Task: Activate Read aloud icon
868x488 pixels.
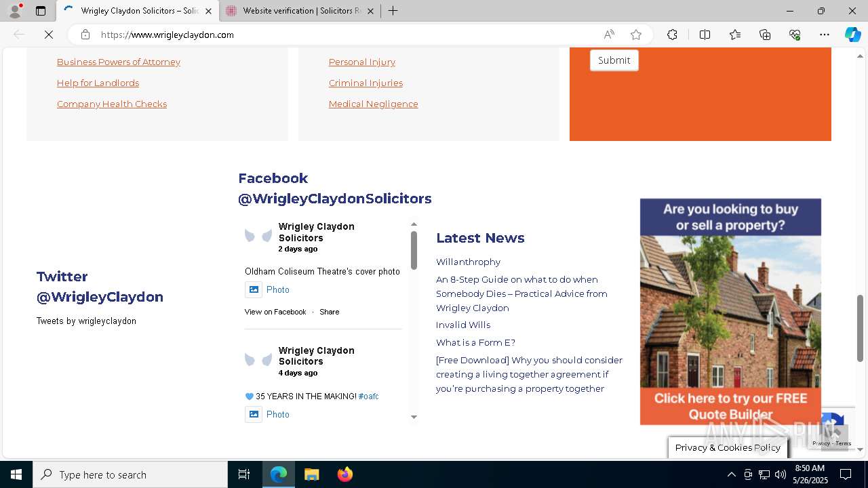Action: tap(609, 35)
